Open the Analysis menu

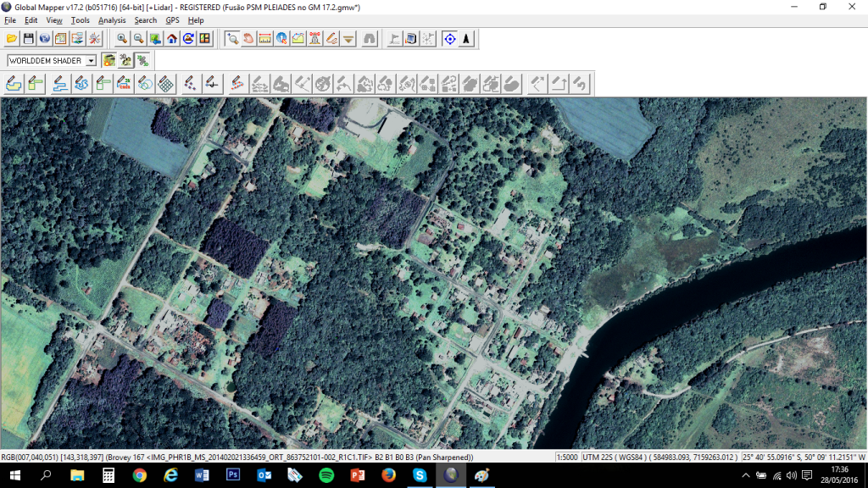pyautogui.click(x=112, y=20)
